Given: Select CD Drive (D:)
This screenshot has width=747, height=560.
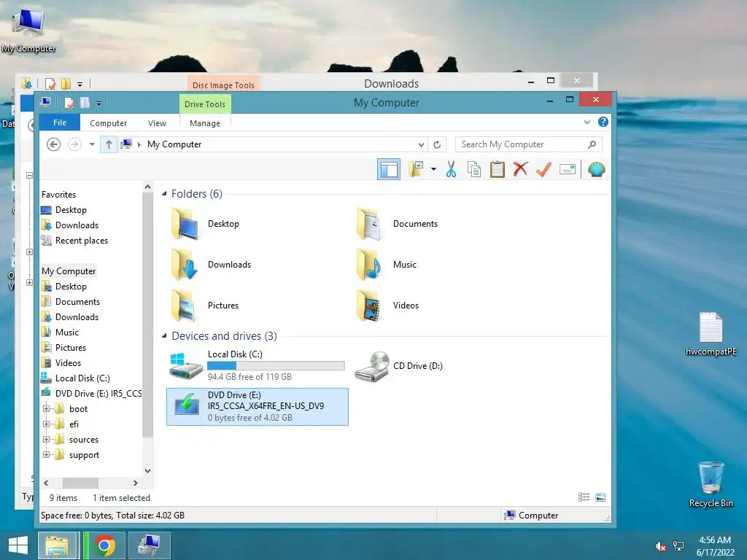Looking at the screenshot, I should 399,366.
